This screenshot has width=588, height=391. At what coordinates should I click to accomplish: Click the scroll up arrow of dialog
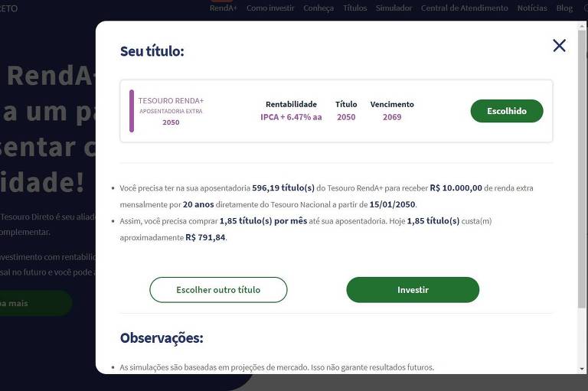[x=582, y=26]
